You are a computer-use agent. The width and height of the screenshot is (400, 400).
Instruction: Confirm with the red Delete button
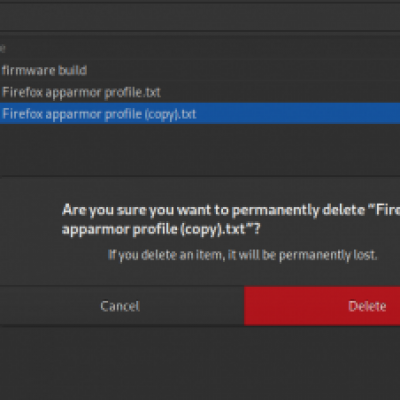coord(322,306)
